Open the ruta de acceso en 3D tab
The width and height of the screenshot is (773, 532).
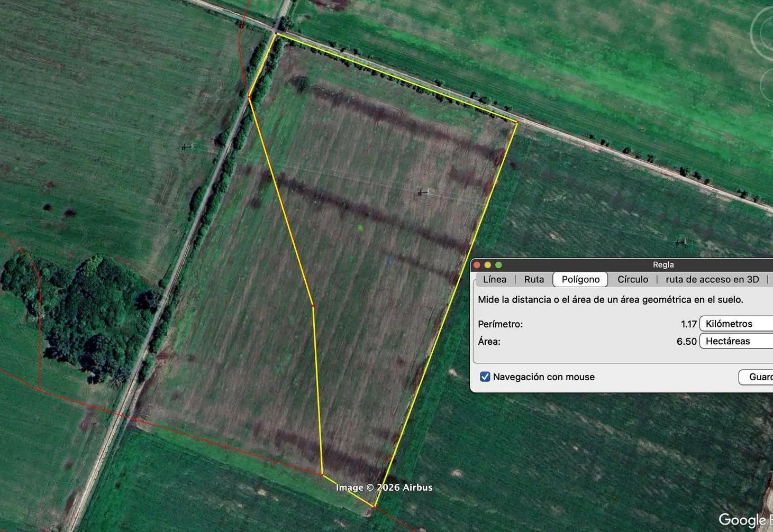[x=712, y=279]
